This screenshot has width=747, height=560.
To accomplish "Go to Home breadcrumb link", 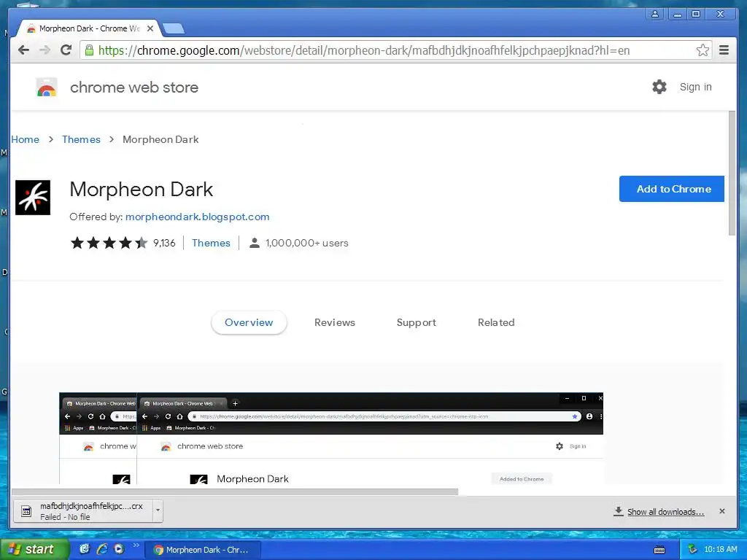I will 25,139.
